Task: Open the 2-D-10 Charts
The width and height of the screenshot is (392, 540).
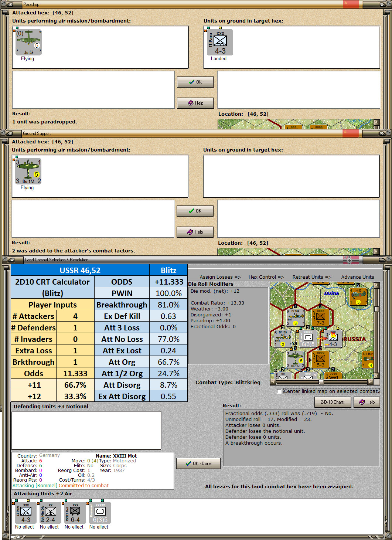Action: (x=333, y=402)
